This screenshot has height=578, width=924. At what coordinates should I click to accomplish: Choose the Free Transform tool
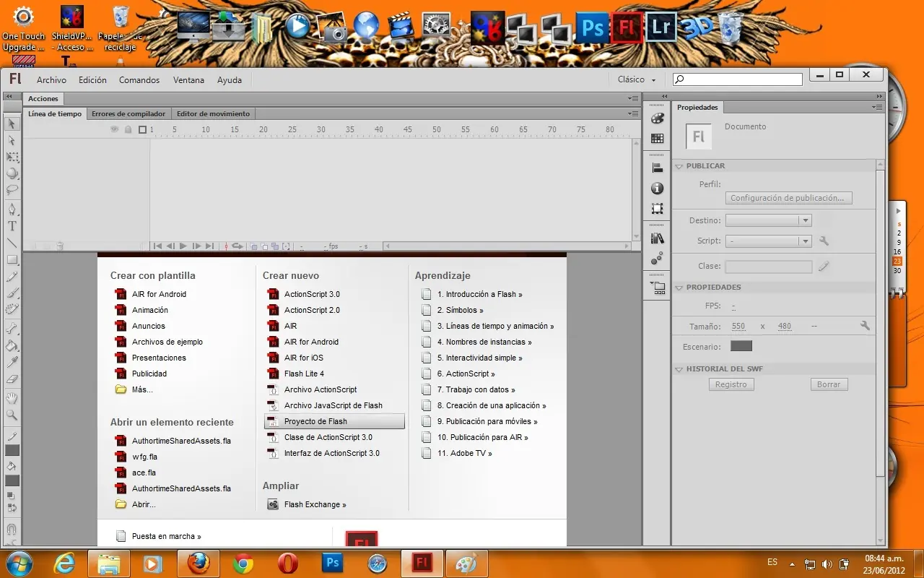[12, 157]
